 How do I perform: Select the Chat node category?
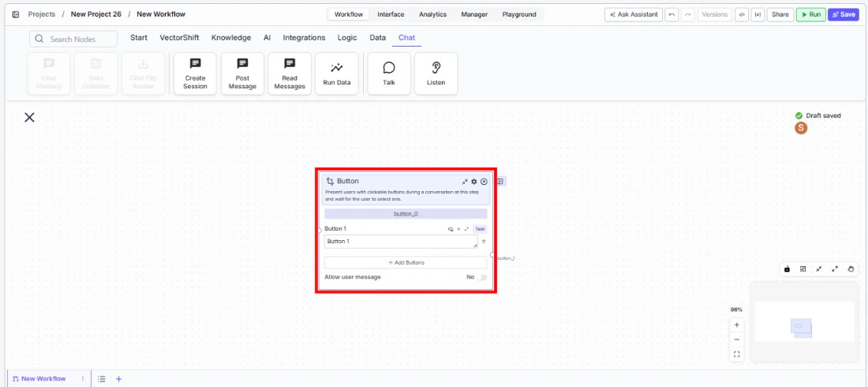click(x=407, y=38)
